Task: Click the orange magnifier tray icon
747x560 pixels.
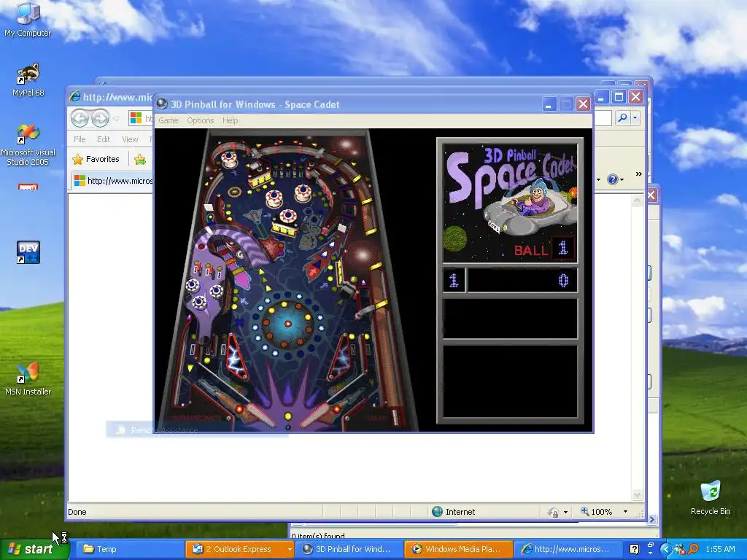Action: [x=693, y=550]
